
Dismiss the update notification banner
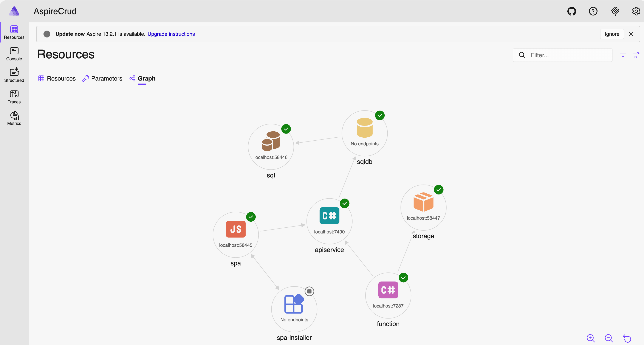(x=631, y=34)
